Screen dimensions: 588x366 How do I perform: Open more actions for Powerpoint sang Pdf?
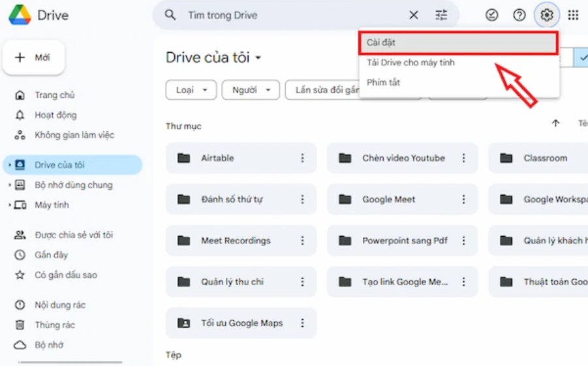pyautogui.click(x=463, y=240)
